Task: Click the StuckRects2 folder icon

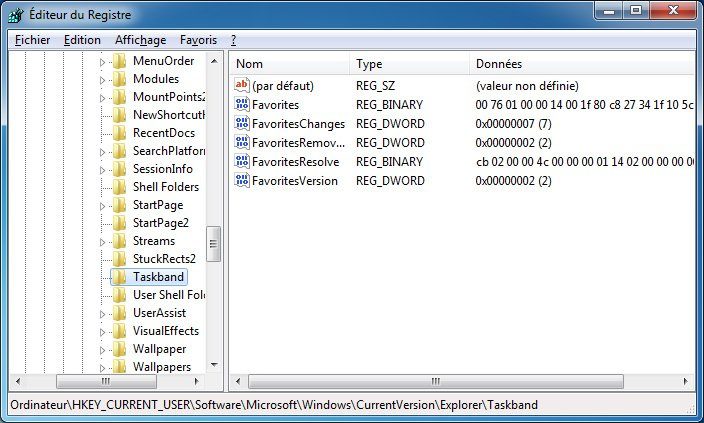Action: pyautogui.click(x=119, y=259)
